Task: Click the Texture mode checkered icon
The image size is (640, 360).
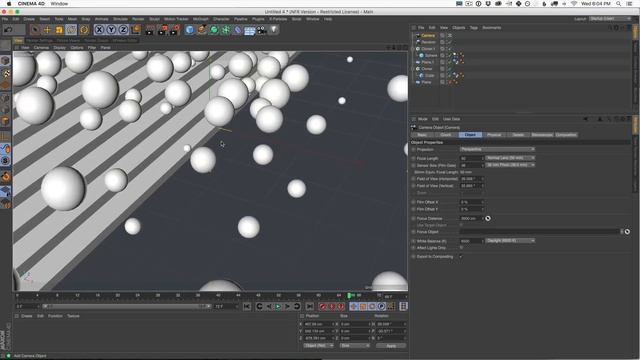Action: coord(6,73)
